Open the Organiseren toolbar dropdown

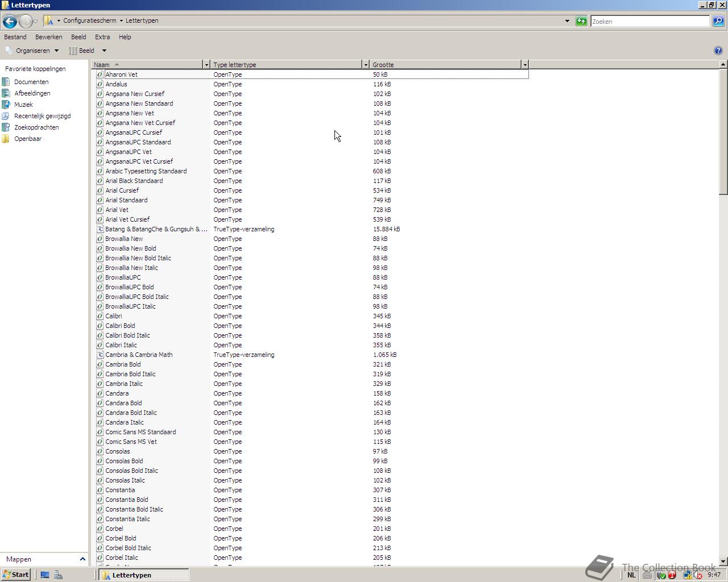(x=32, y=51)
